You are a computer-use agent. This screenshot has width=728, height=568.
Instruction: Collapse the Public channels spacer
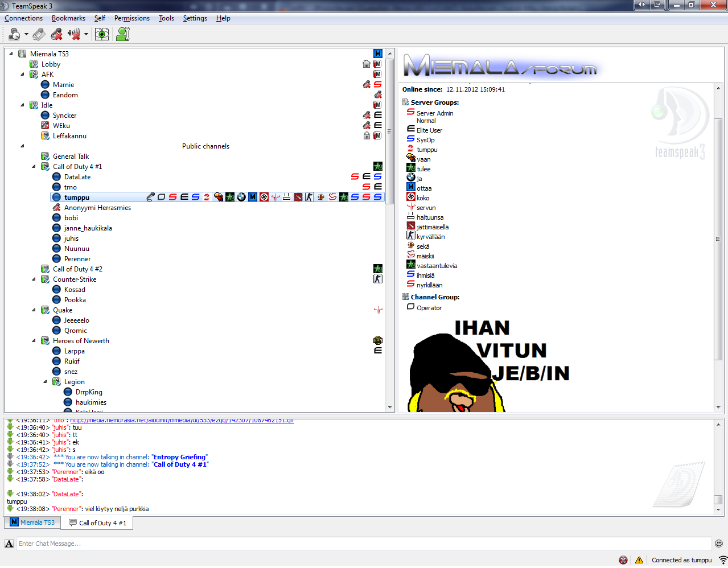22,146
